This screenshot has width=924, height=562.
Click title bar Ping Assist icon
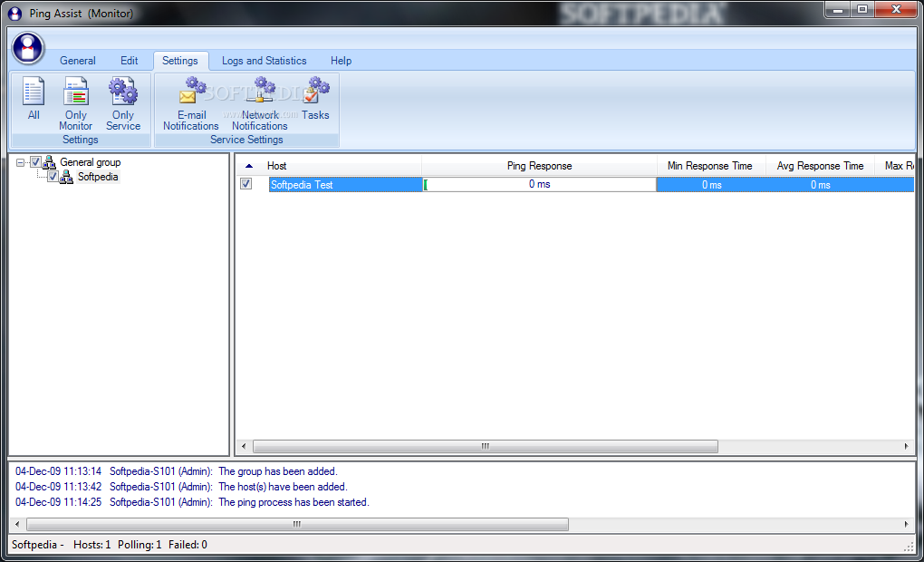point(15,13)
